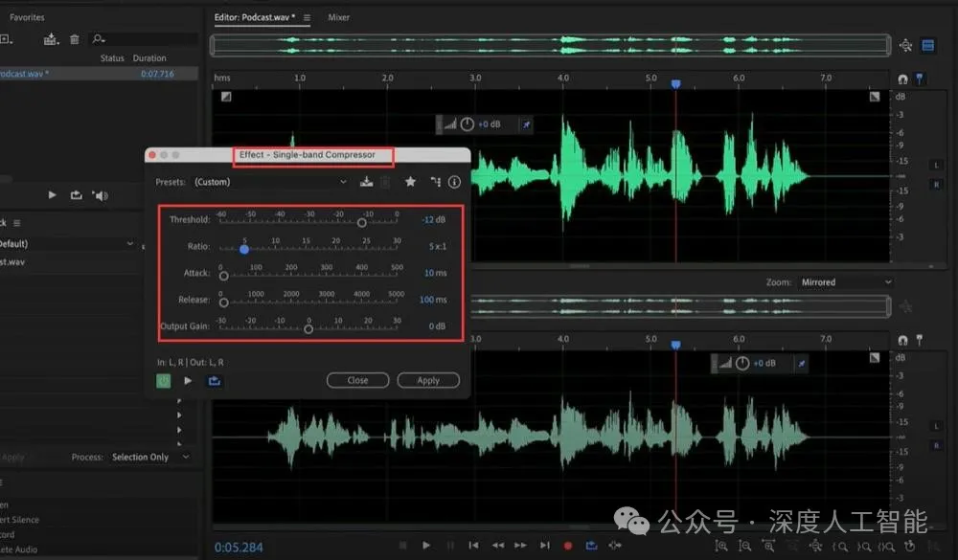The image size is (958, 560).
Task: Click the Close button in compressor dialog
Action: coord(357,380)
